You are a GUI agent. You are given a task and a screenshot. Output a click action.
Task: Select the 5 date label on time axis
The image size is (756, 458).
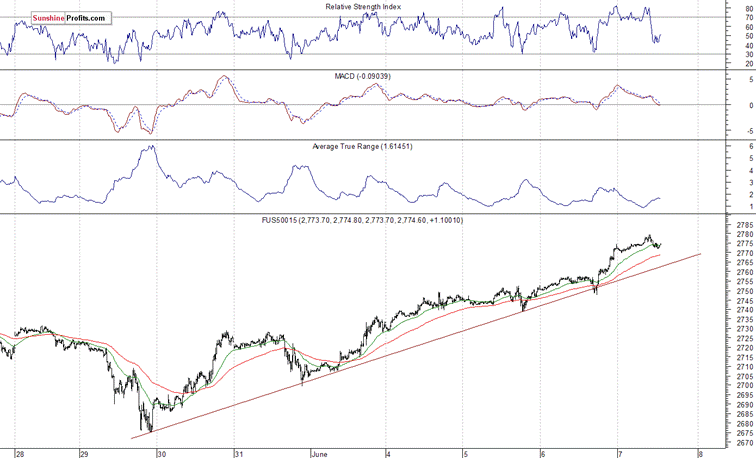click(x=464, y=452)
